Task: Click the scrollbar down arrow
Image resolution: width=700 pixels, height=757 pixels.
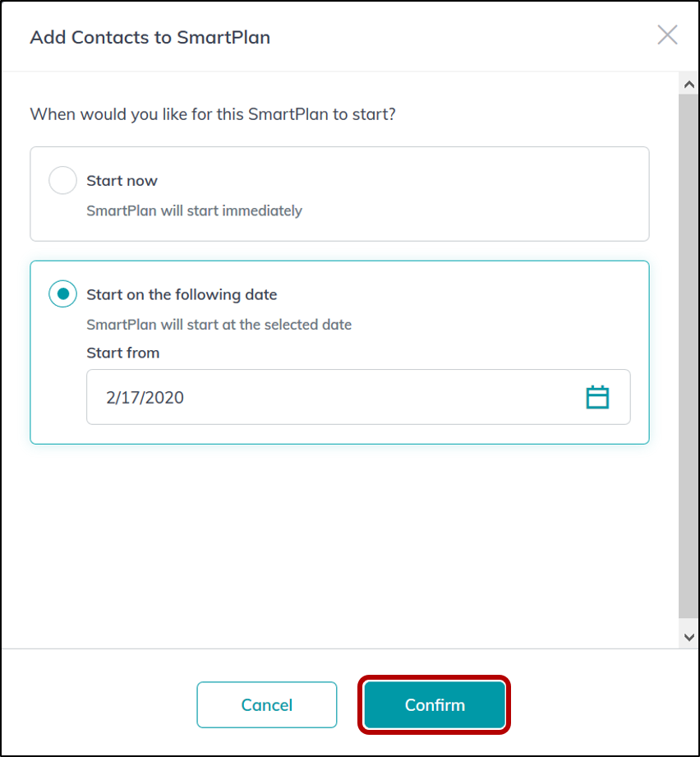Action: (688, 637)
